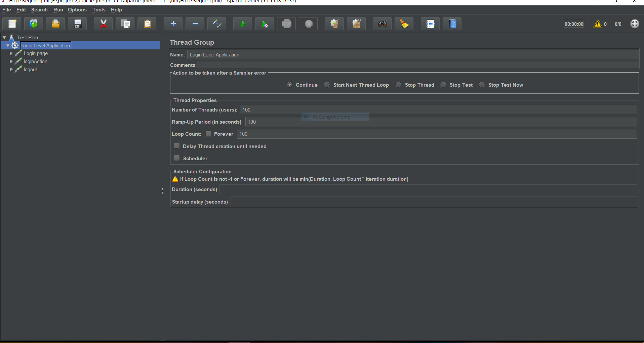644x343 pixels.
Task: Open the Options menu
Action: click(x=77, y=10)
